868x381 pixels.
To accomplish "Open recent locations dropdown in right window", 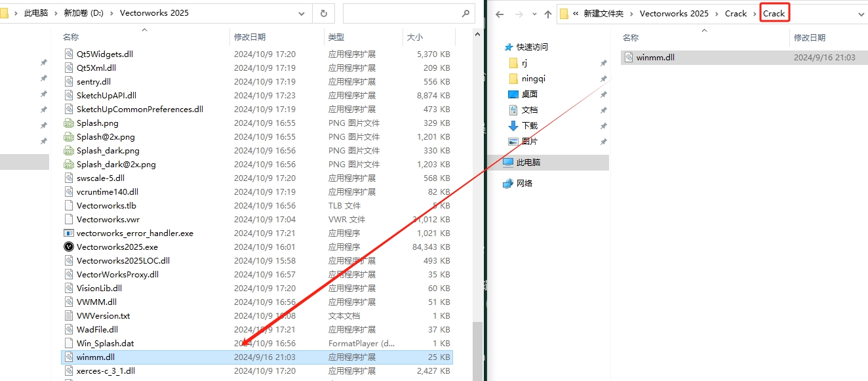I will point(533,14).
